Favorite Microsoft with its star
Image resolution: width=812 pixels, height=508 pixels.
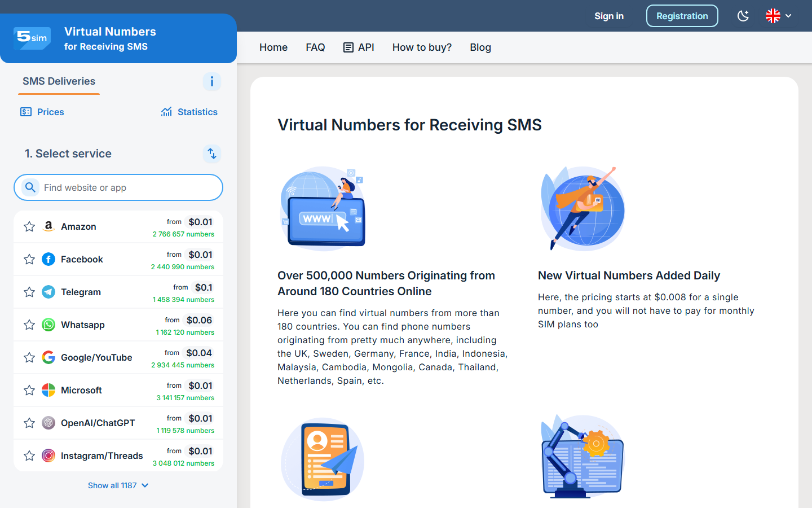point(29,391)
